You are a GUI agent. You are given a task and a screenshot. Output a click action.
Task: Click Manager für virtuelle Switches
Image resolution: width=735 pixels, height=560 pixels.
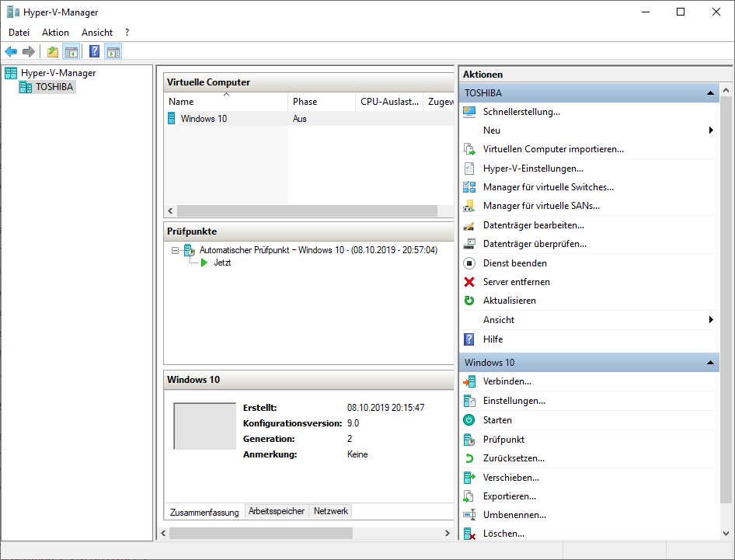point(548,187)
